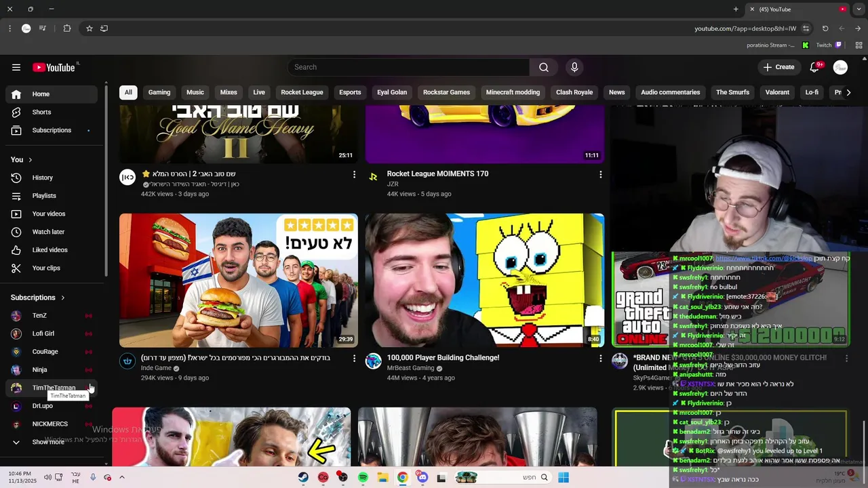868x488 pixels.
Task: Open Shorts in the sidebar
Action: click(52, 112)
